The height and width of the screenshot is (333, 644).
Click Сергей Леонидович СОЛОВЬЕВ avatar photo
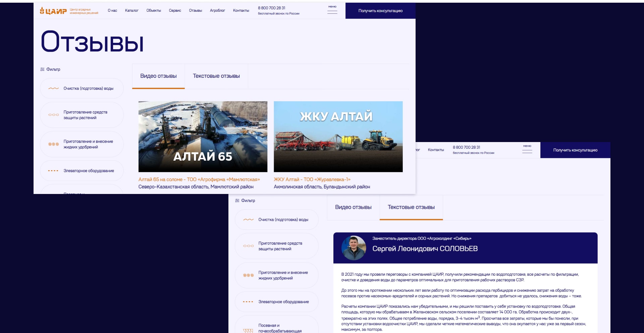click(x=354, y=248)
